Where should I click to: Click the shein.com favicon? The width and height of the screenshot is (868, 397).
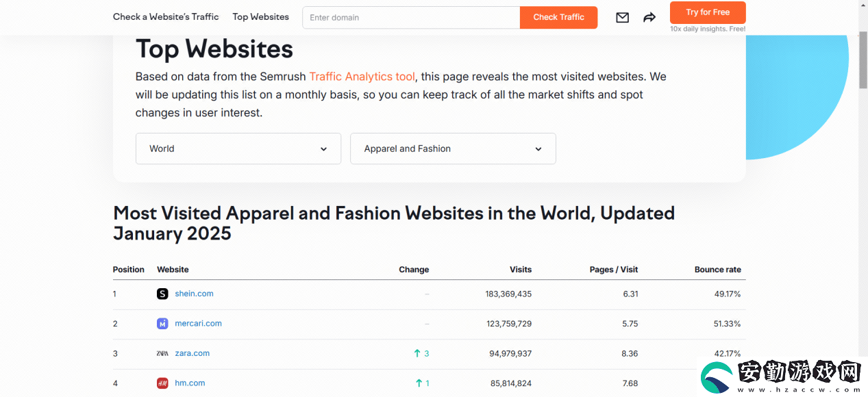162,294
